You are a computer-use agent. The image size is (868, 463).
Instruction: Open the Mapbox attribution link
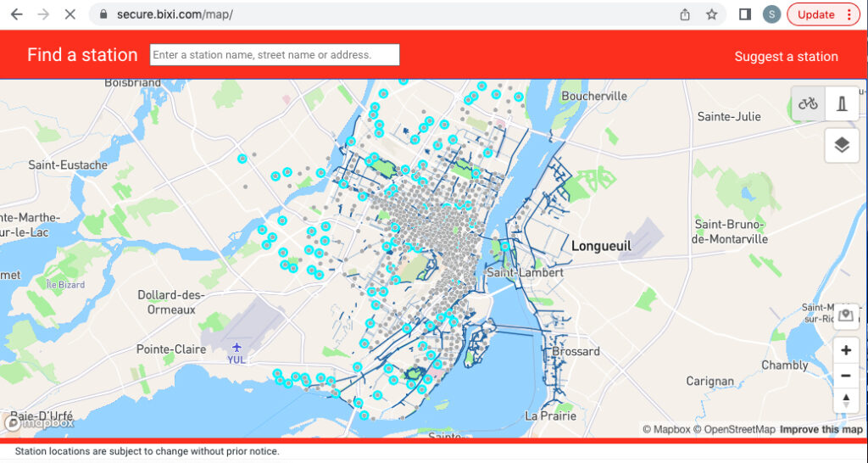tap(666, 429)
